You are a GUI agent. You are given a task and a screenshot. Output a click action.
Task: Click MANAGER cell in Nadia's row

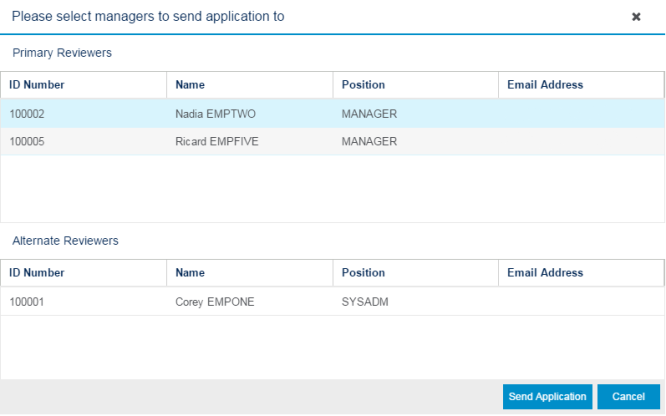point(369,114)
